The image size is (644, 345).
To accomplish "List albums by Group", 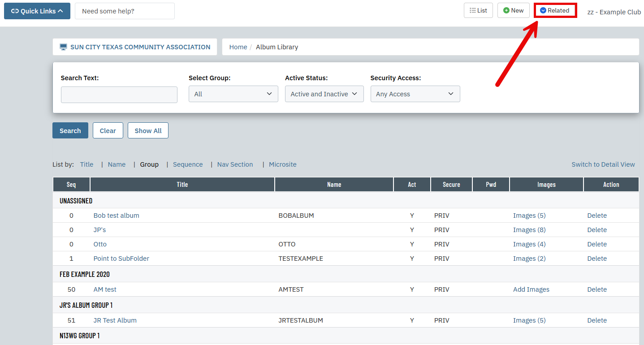I will click(x=149, y=164).
